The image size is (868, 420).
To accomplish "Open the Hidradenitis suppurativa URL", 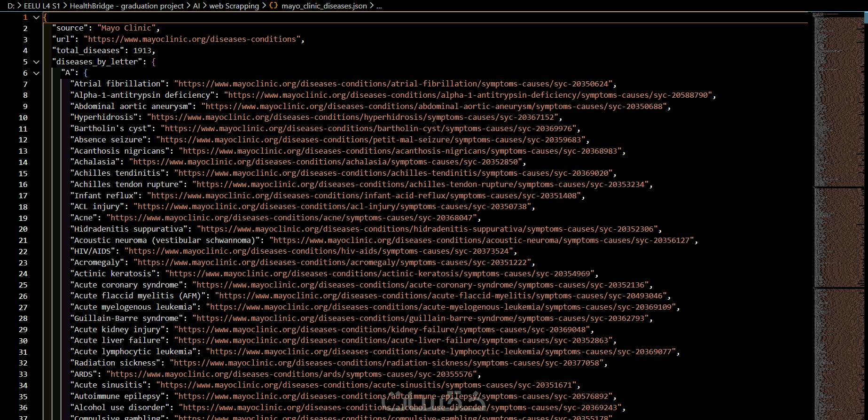I will tap(427, 229).
